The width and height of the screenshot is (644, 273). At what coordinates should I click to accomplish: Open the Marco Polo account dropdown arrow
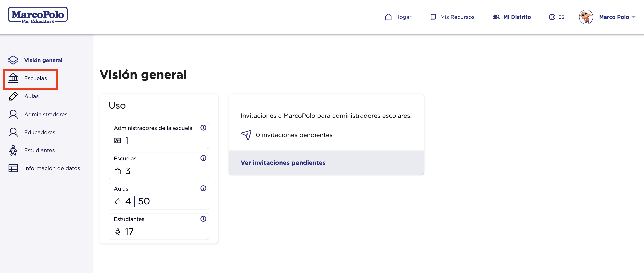[x=633, y=17]
